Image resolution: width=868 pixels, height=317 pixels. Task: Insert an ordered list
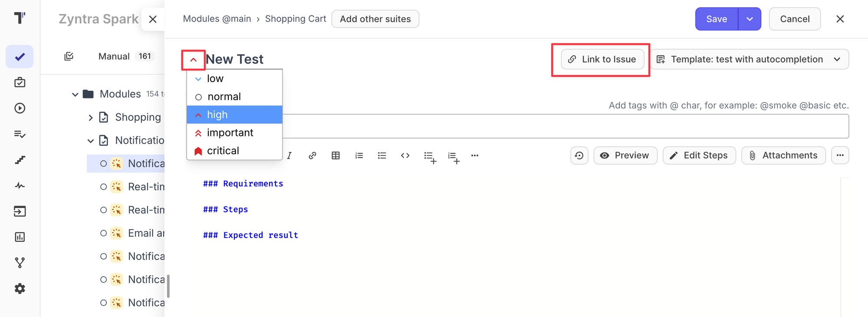(359, 155)
